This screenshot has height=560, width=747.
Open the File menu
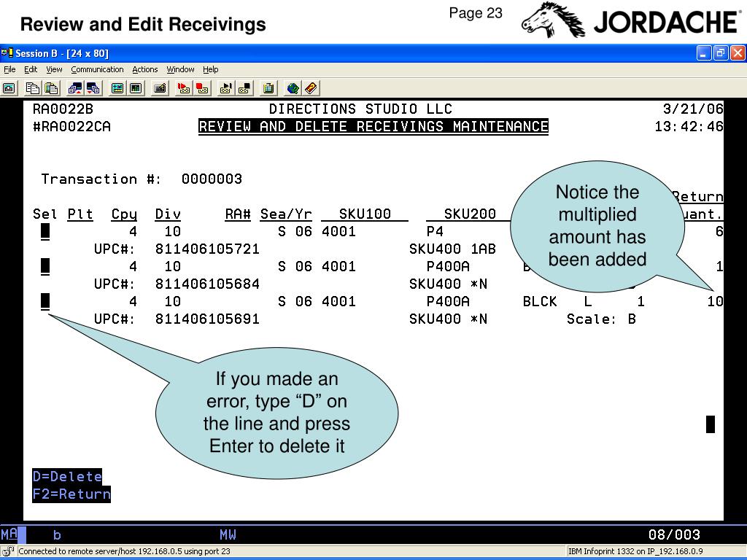[x=9, y=69]
